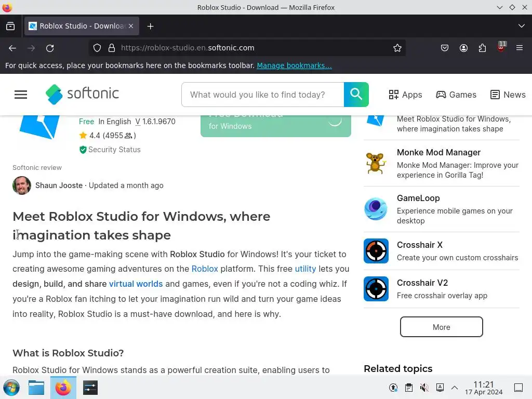Click the show desktop icon

coord(518,388)
